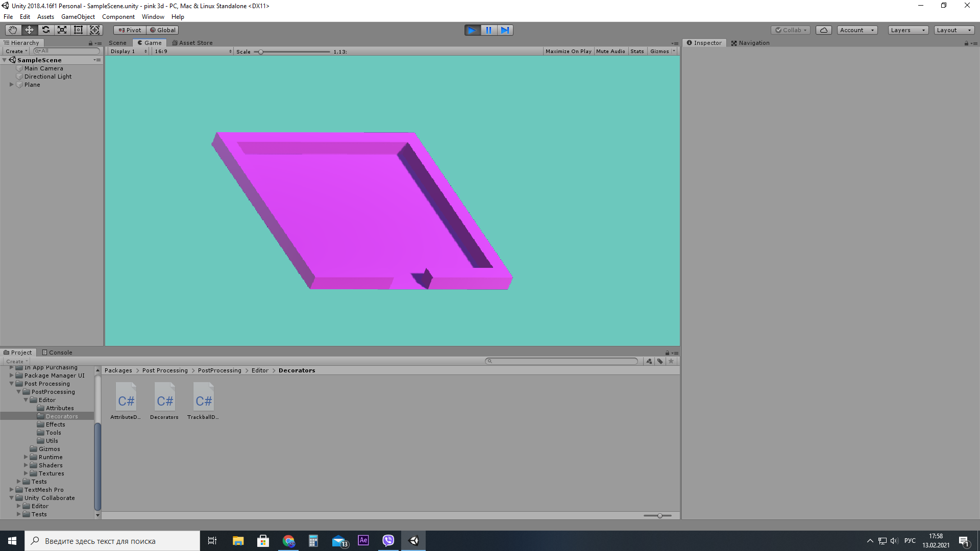The image size is (980, 551).
Task: Toggle Global/Local handle rotation
Action: 162,30
